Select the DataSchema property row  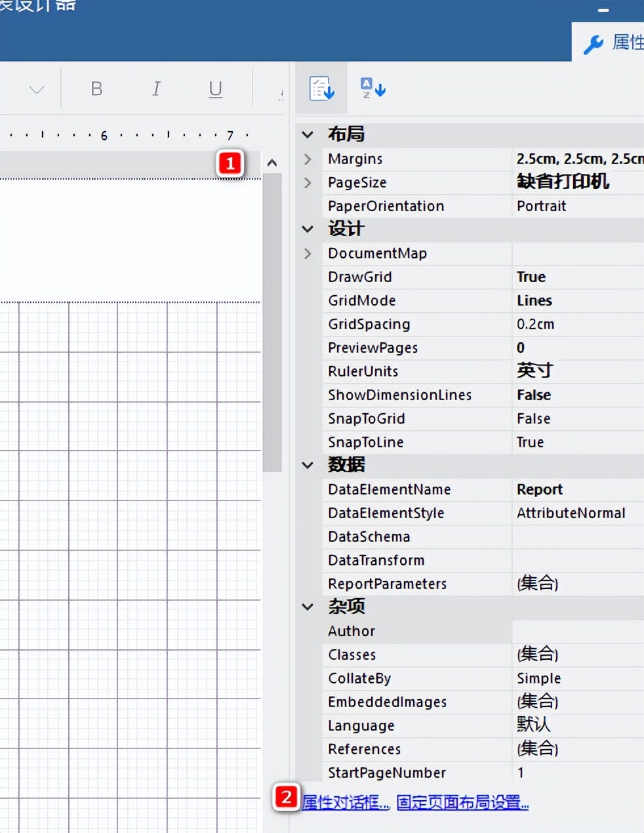(x=483, y=537)
